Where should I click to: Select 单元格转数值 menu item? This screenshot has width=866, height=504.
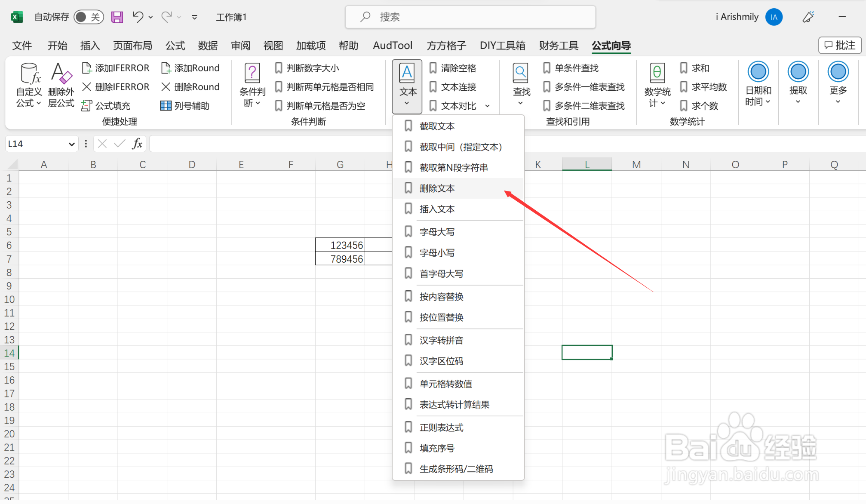point(458,384)
